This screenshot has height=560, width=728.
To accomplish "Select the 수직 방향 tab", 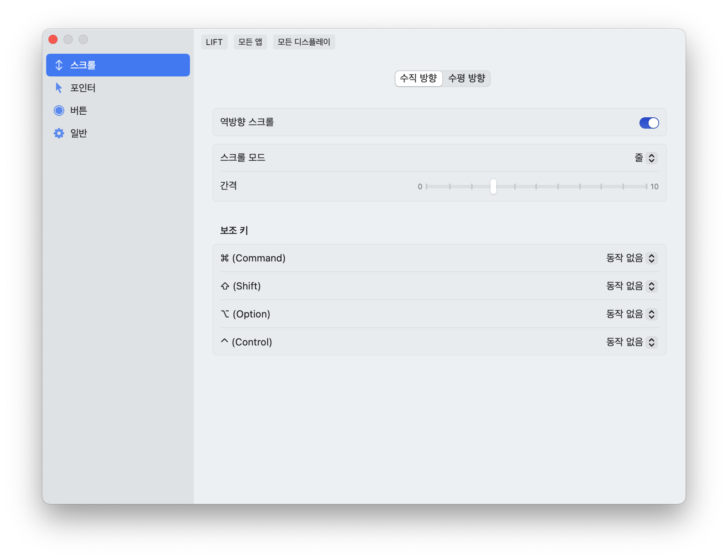I will [418, 78].
